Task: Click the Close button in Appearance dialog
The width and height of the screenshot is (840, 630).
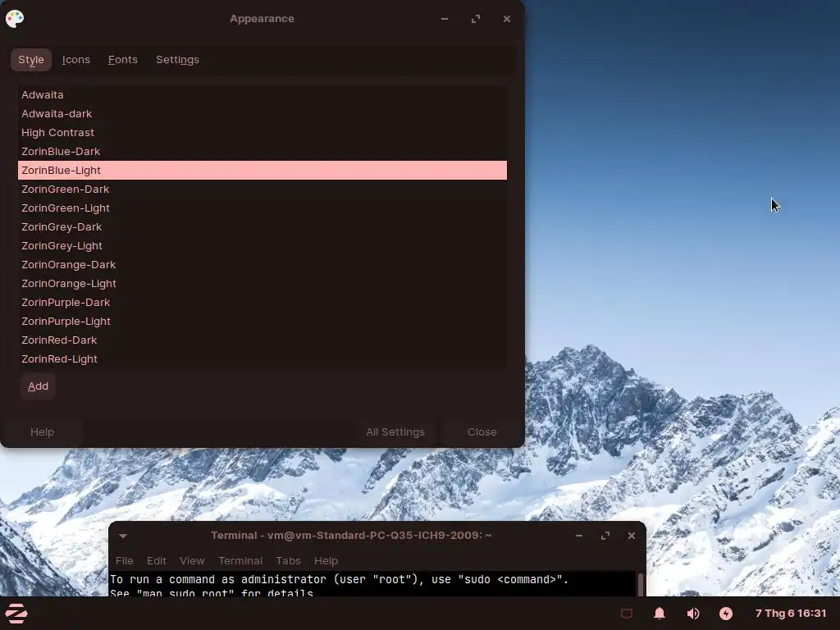Action: [482, 431]
